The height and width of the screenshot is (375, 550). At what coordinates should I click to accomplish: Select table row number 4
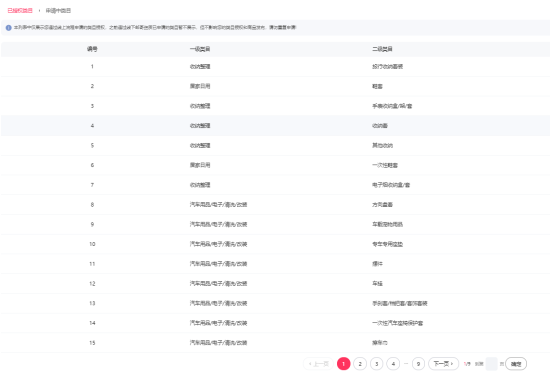[x=275, y=126]
